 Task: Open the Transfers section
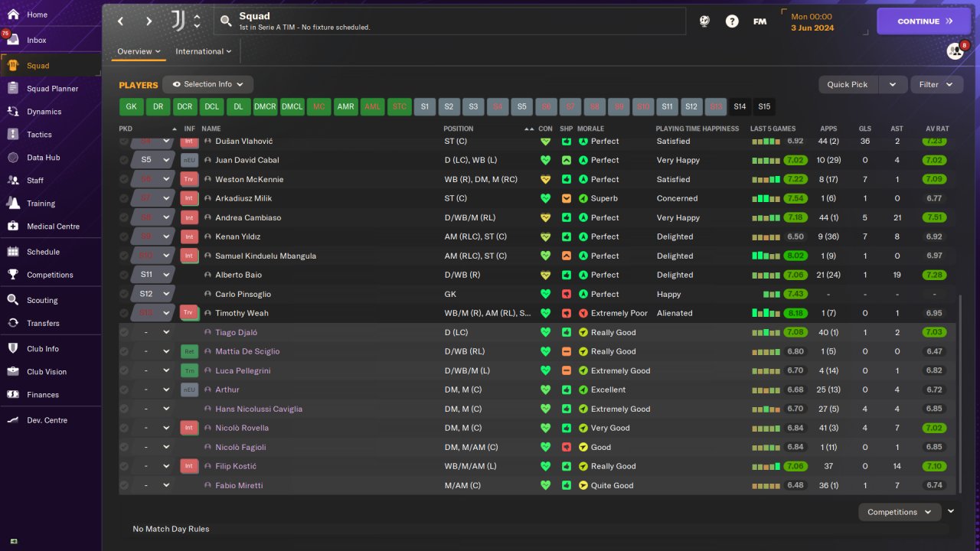43,323
